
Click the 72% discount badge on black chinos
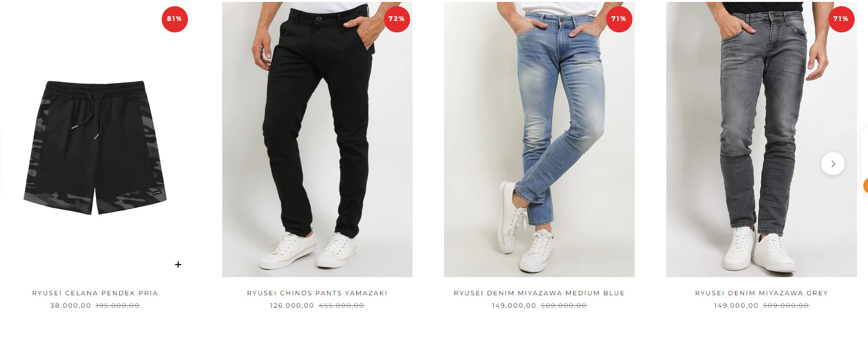click(x=397, y=19)
